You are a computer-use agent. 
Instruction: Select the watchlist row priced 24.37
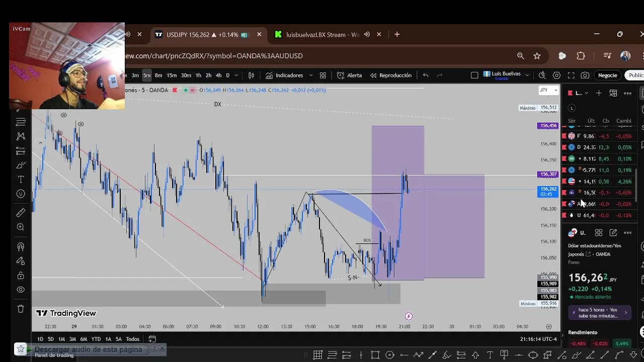pos(599,147)
